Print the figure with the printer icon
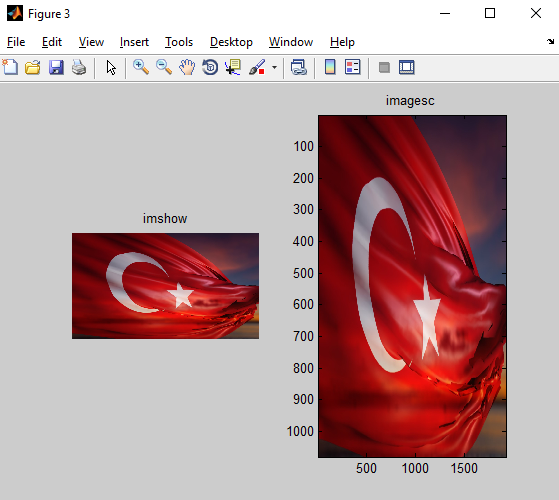This screenshot has height=500, width=559. (79, 67)
